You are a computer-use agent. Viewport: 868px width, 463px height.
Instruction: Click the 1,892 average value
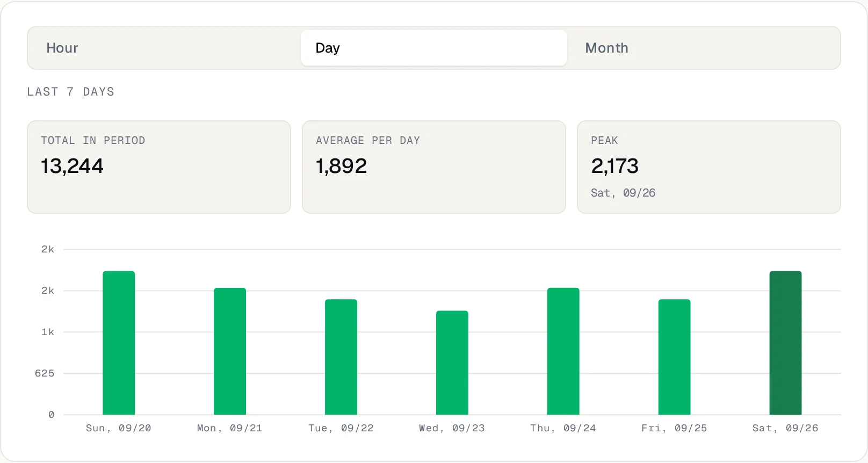point(341,166)
